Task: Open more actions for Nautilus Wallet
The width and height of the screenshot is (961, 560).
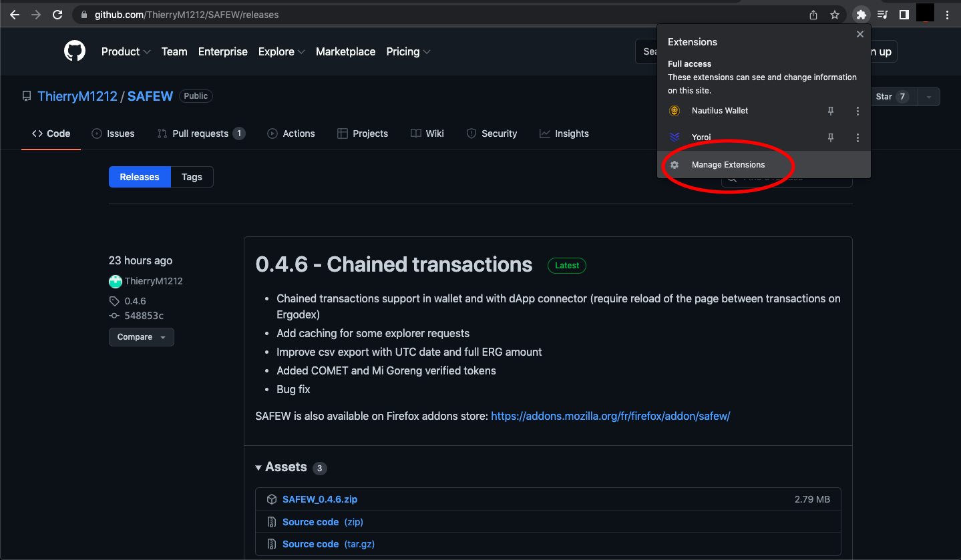Action: pyautogui.click(x=858, y=111)
